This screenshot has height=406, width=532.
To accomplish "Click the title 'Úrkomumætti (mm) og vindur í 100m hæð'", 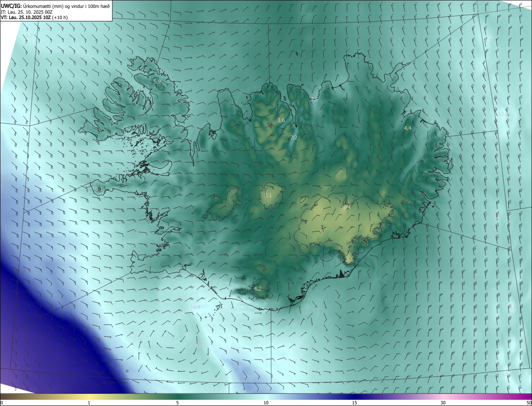I will 66,6.
